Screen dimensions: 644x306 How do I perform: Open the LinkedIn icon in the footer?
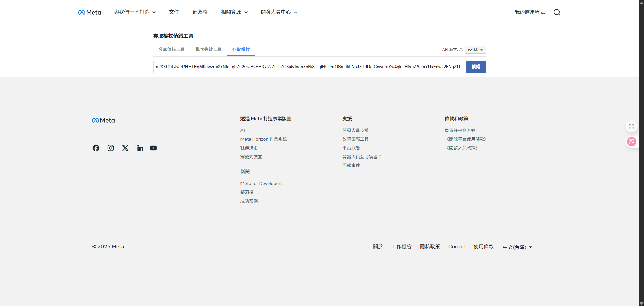[140, 148]
